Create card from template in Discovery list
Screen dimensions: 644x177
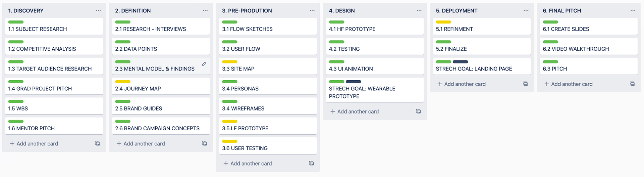tap(98, 143)
